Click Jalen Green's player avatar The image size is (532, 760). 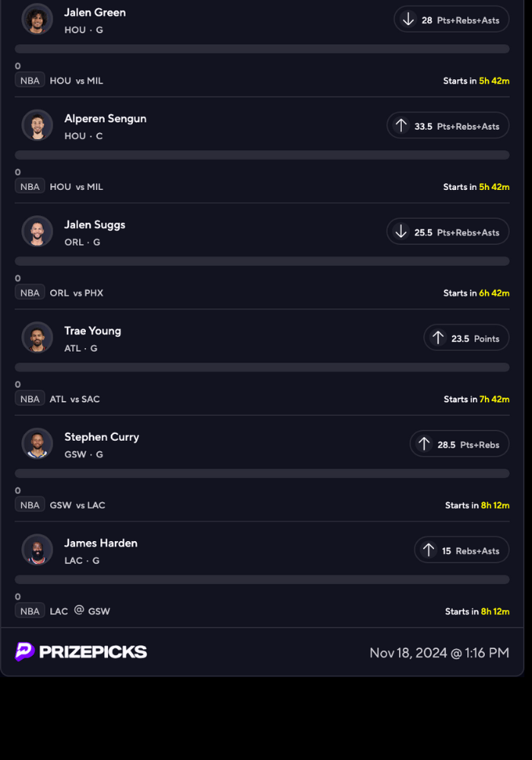[37, 19]
